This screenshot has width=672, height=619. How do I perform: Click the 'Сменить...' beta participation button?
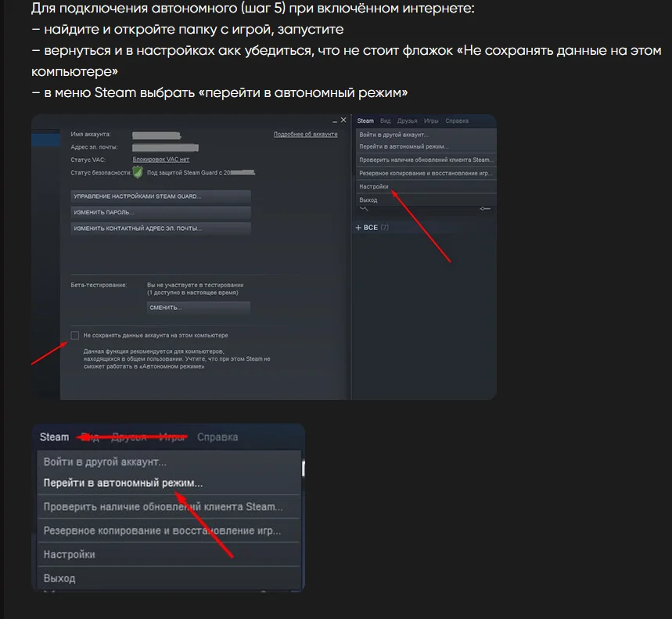[x=199, y=308]
